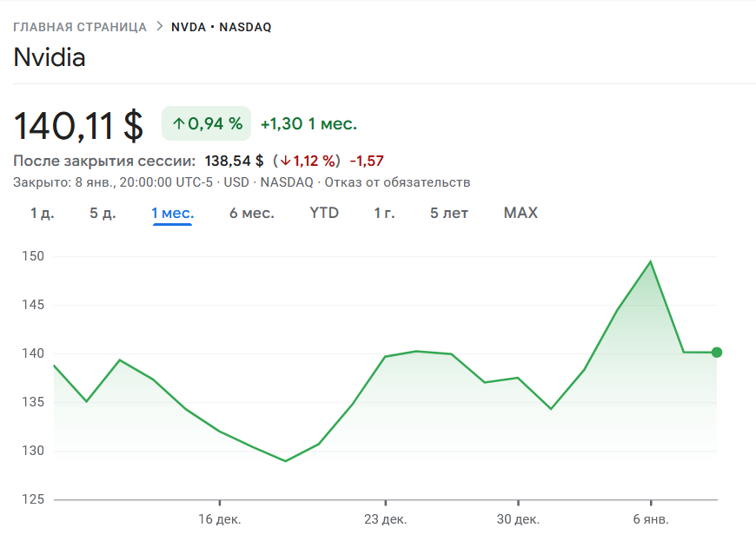The height and width of the screenshot is (541, 756).
Task: Click the 30 дек. date on the axis
Action: pos(518,519)
